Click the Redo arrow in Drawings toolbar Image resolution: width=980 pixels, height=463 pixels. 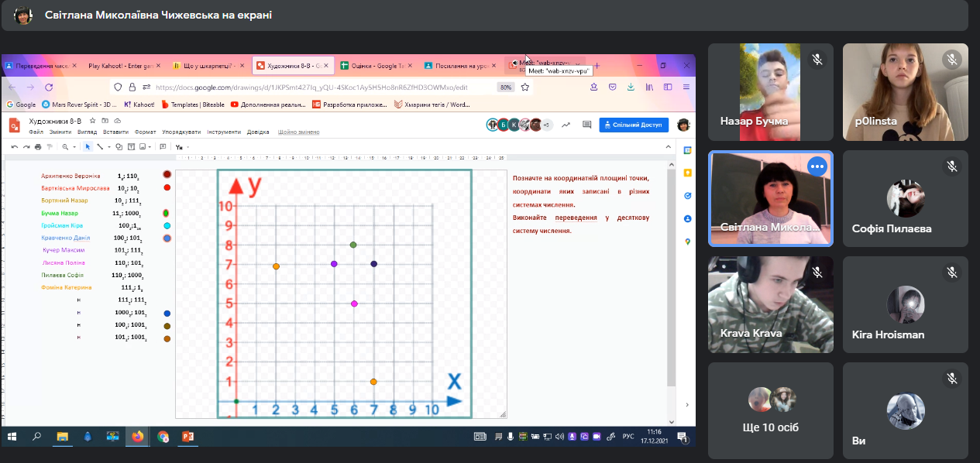point(26,147)
